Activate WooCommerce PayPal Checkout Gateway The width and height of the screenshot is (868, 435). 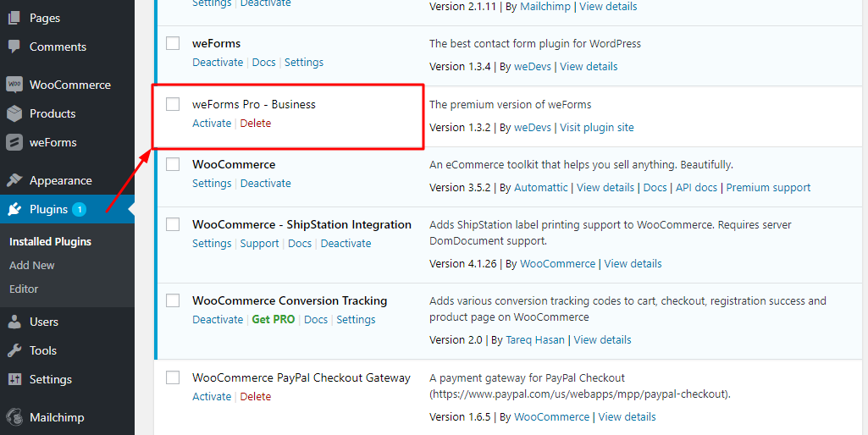[x=212, y=397]
